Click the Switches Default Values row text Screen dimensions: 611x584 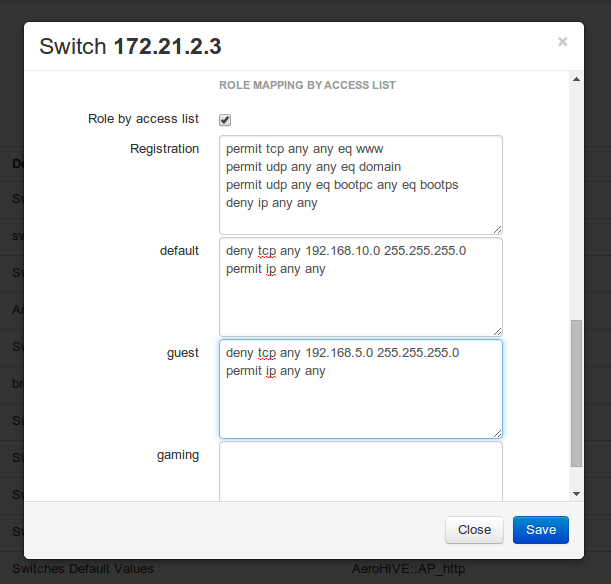(x=83, y=569)
